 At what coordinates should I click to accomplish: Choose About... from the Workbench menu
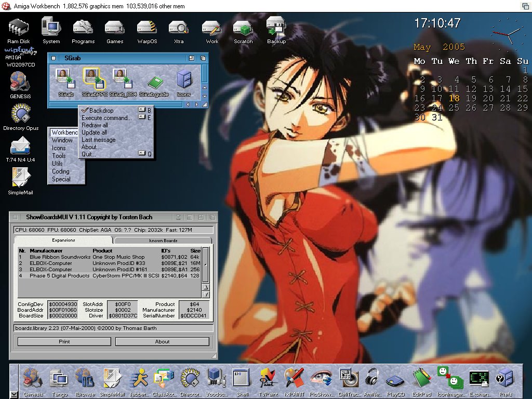coord(116,147)
